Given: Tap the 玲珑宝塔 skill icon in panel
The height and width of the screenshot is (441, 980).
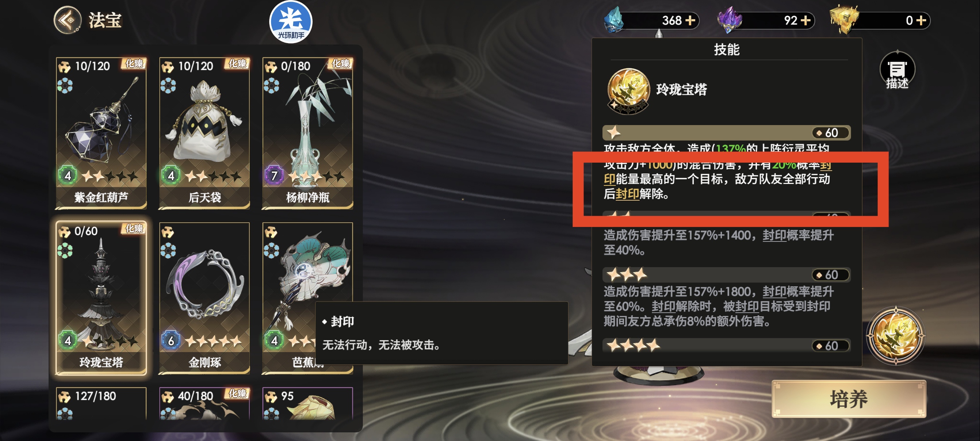Looking at the screenshot, I should pyautogui.click(x=628, y=91).
